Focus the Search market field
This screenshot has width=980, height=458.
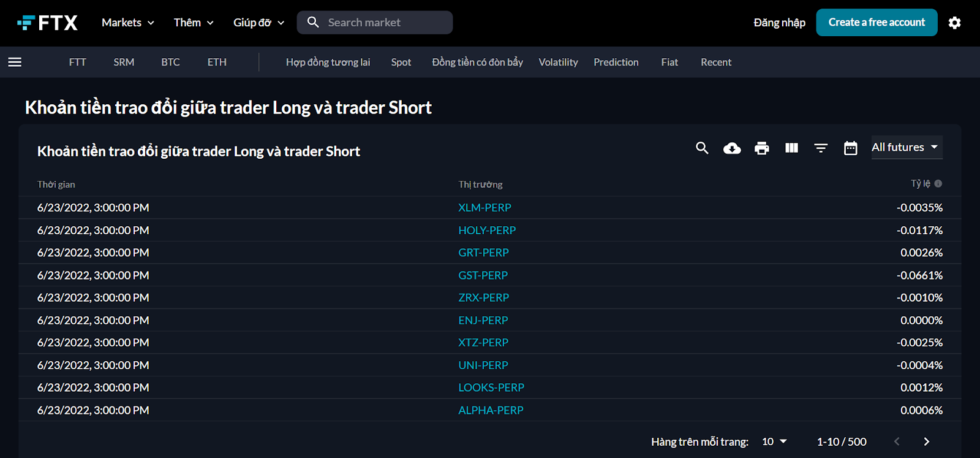pos(375,23)
